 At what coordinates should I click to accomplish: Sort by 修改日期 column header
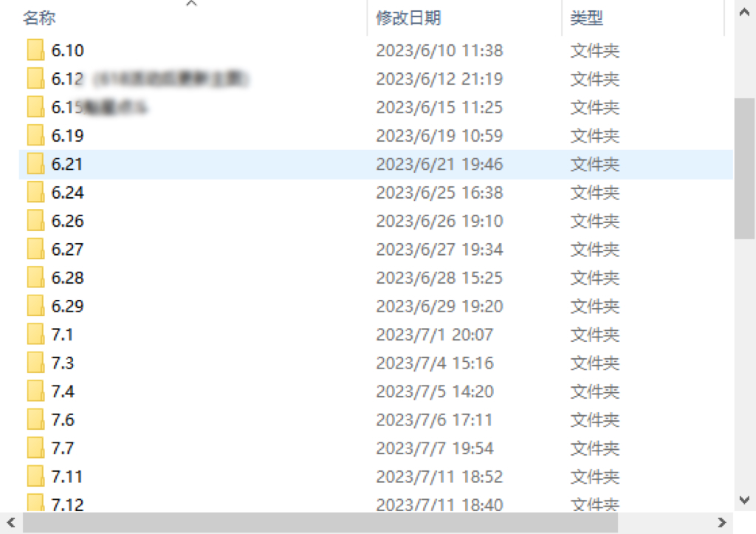(x=408, y=18)
